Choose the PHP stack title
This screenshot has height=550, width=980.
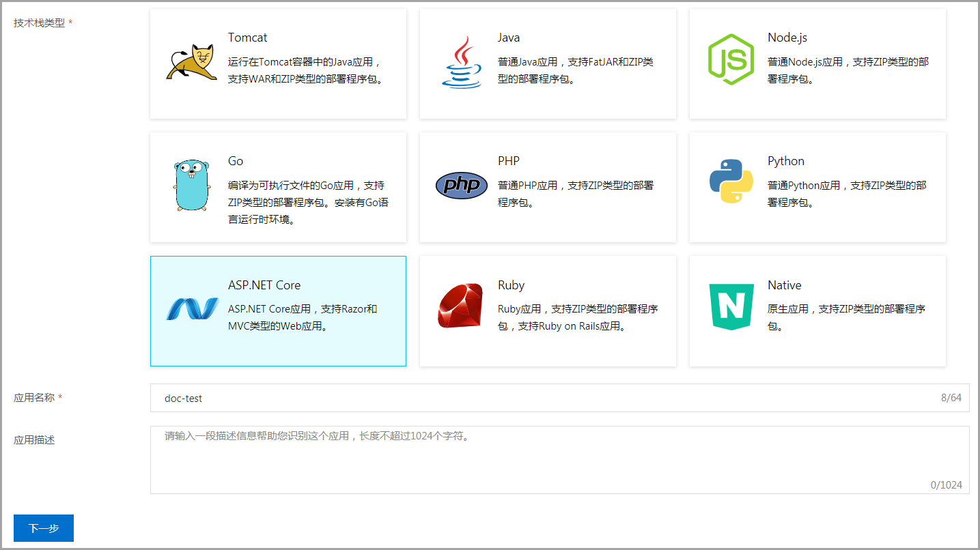pos(509,161)
